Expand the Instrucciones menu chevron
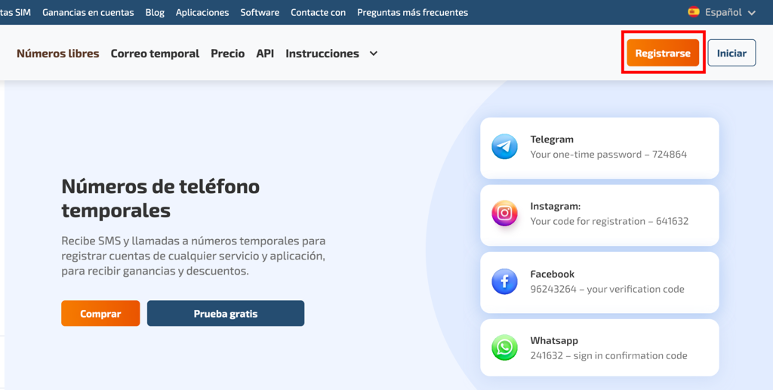The width and height of the screenshot is (774, 390). coord(374,53)
